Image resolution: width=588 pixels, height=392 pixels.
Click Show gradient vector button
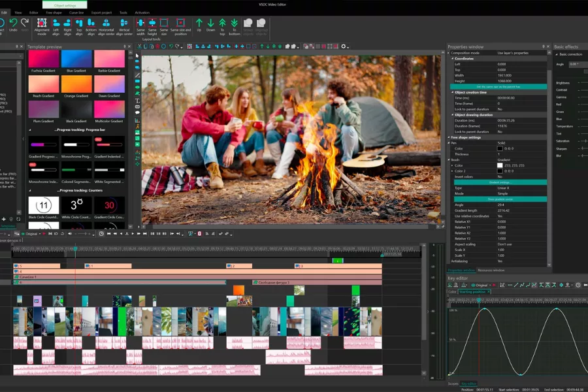500,199
